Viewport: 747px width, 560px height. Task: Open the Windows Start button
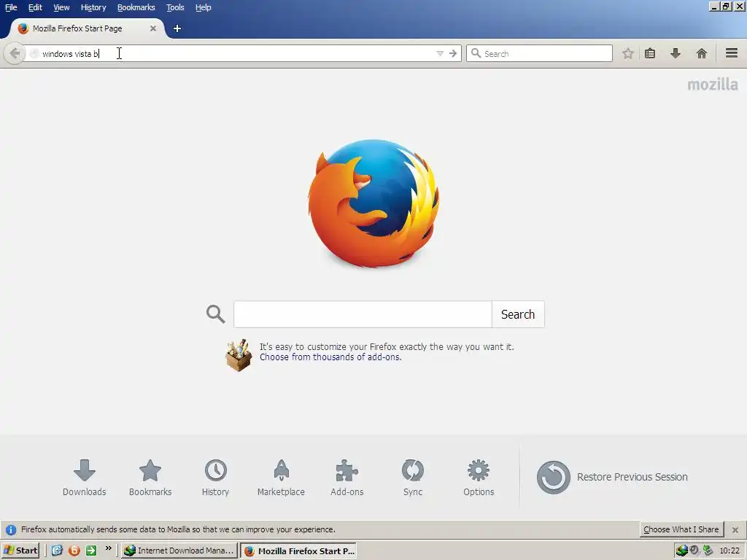pyautogui.click(x=20, y=551)
